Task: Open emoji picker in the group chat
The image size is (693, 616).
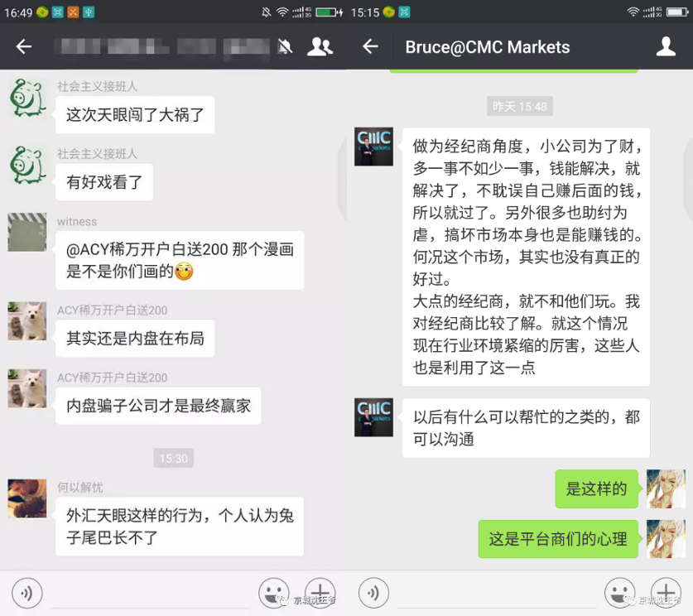Action: coord(273,592)
